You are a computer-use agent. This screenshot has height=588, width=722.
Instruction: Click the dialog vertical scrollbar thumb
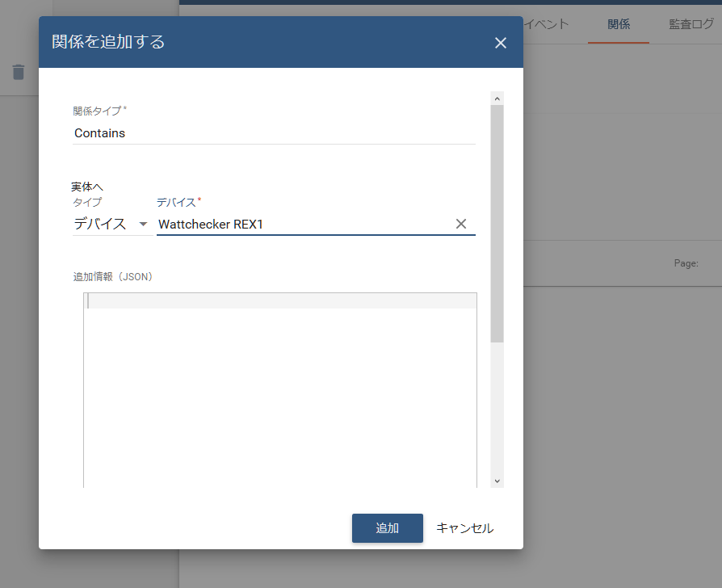pos(497,224)
